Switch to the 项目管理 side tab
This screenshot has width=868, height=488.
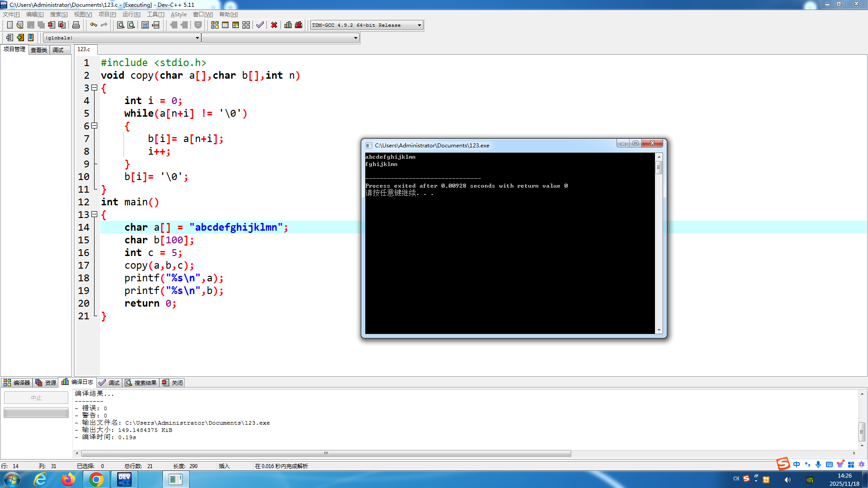coord(14,49)
